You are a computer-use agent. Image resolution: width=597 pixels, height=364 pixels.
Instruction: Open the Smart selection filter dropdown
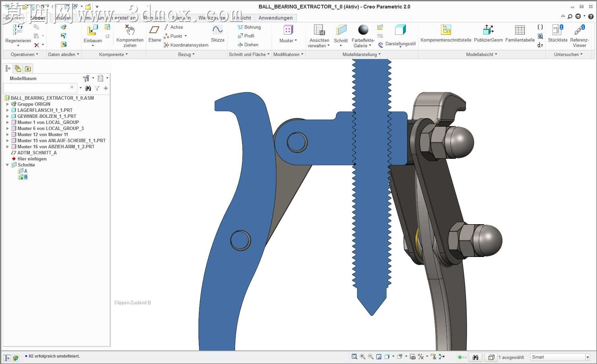588,357
